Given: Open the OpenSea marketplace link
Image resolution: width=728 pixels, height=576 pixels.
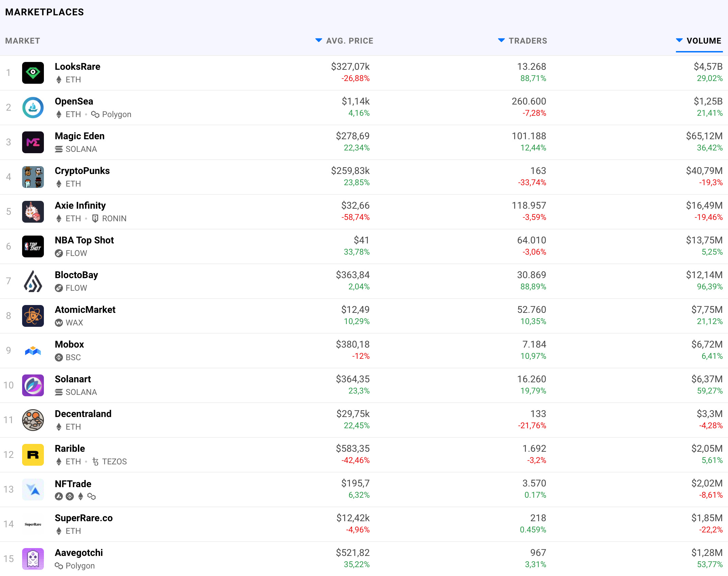Looking at the screenshot, I should [74, 101].
